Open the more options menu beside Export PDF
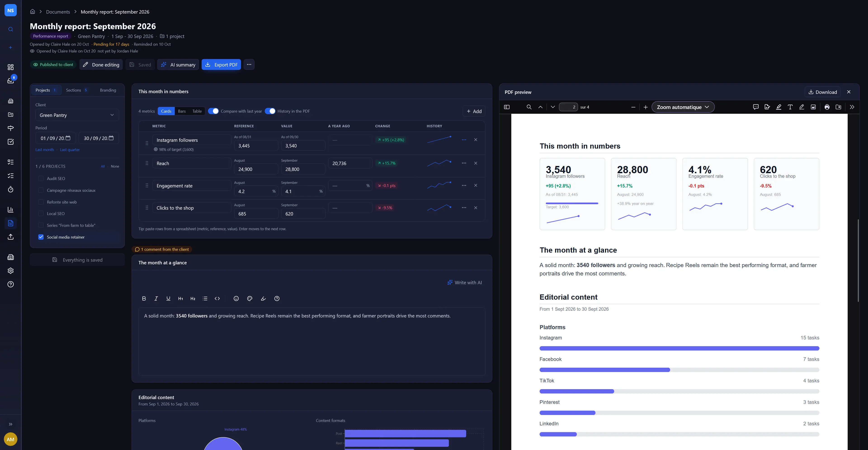 pyautogui.click(x=249, y=65)
